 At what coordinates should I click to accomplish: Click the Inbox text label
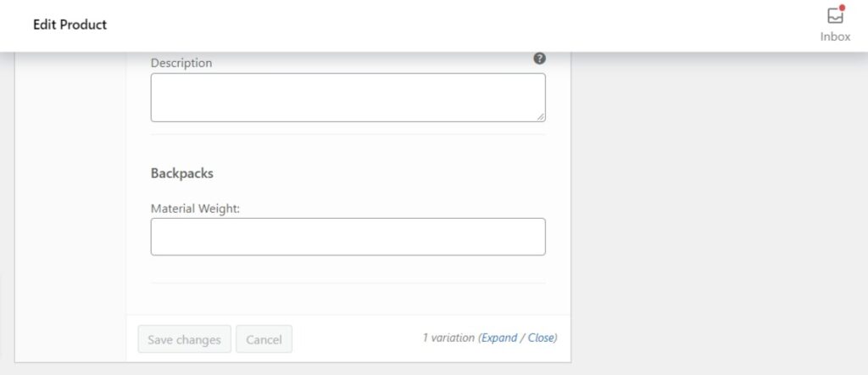835,36
